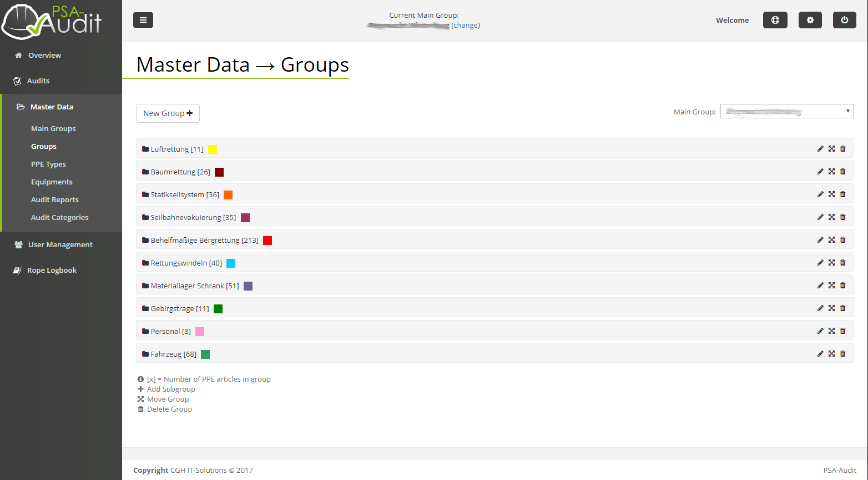This screenshot has height=480, width=868.
Task: Collapse the Master Data sidebar section
Action: [52, 107]
